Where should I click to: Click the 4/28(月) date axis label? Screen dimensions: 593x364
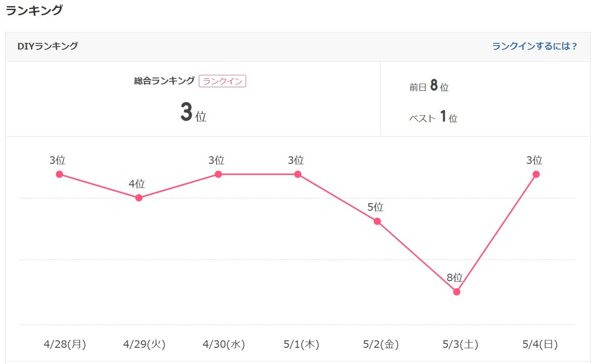pos(65,345)
